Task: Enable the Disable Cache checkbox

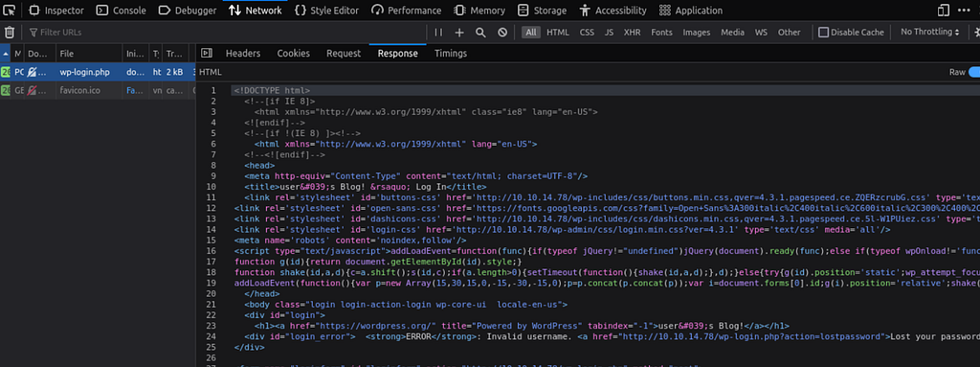Action: tap(823, 32)
